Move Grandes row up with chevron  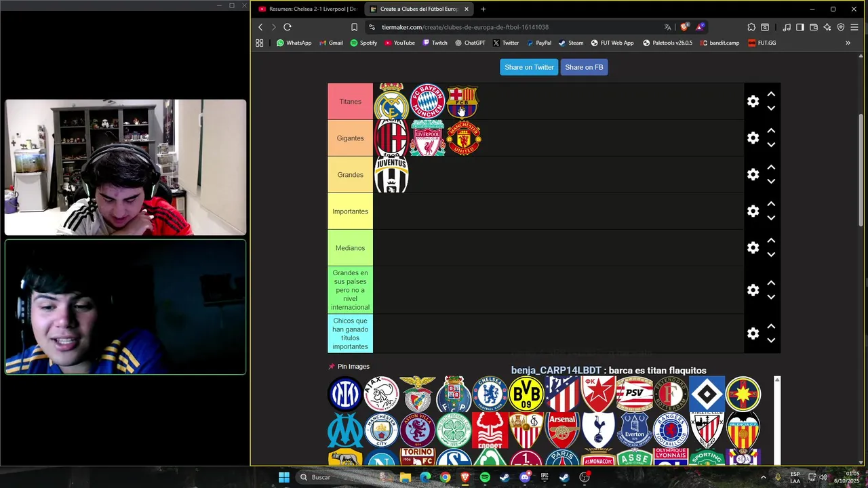(x=771, y=167)
